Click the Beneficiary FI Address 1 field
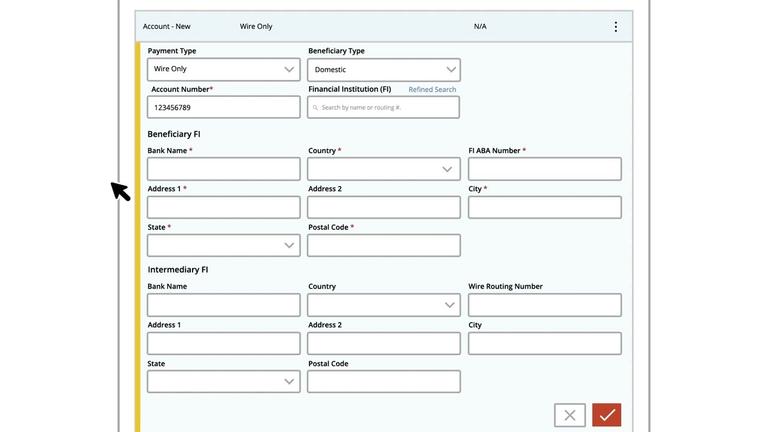This screenshot has height=432, width=768. click(x=223, y=207)
